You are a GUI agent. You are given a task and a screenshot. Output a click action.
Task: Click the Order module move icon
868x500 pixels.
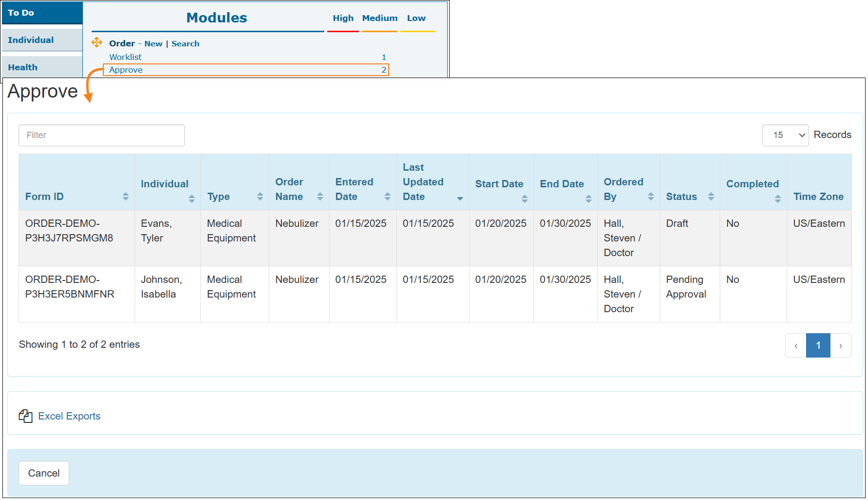[x=97, y=42]
